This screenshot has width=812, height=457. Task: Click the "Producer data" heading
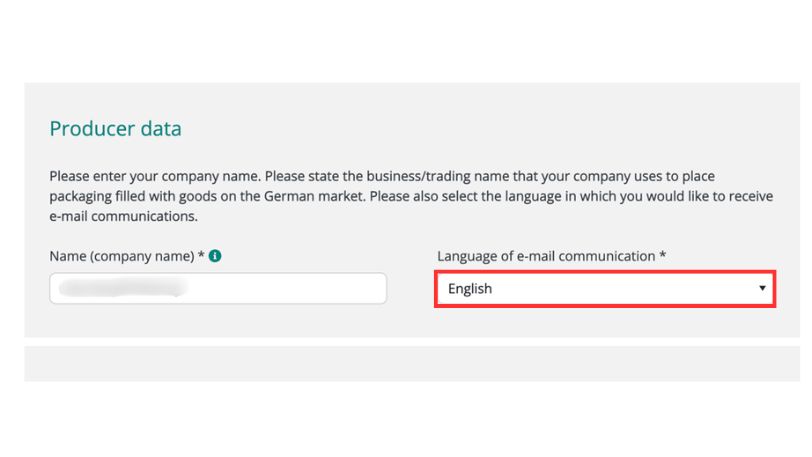tap(115, 129)
